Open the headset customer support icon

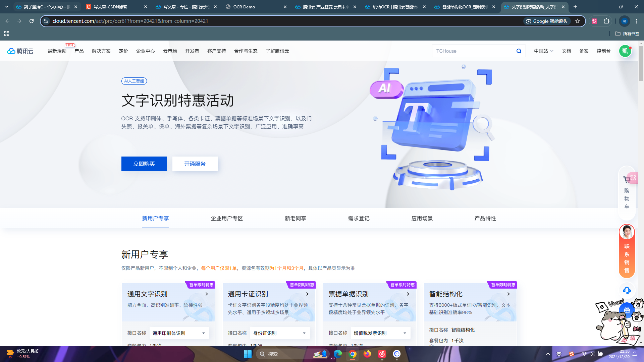(627, 290)
